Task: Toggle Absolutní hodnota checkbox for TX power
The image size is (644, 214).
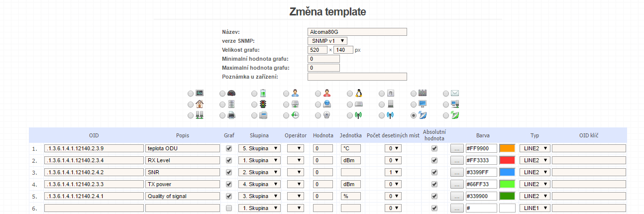Action: pyautogui.click(x=434, y=184)
